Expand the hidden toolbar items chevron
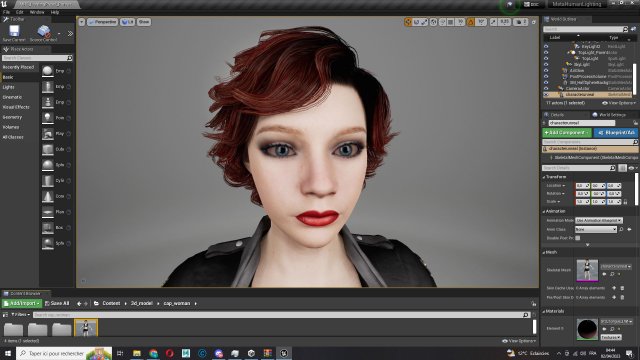This screenshot has height=360, width=640. coord(70,33)
